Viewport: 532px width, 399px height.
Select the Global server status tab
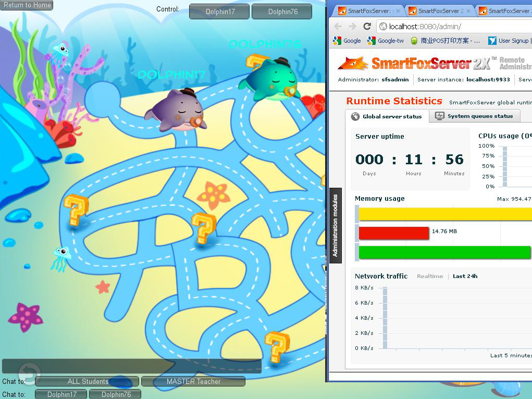[x=387, y=116]
